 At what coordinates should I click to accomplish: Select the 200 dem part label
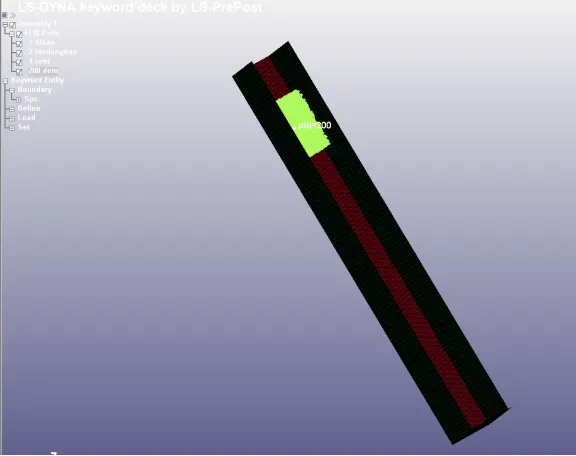pyautogui.click(x=43, y=71)
